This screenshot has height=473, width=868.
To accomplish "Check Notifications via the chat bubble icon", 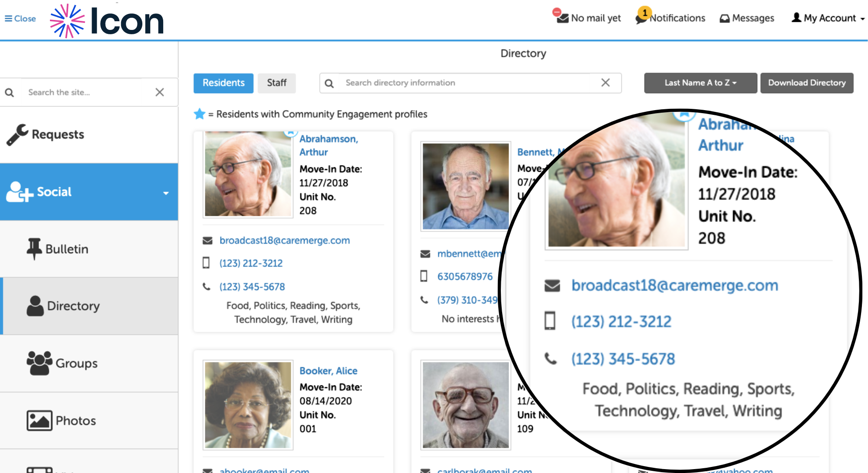I will pos(641,19).
